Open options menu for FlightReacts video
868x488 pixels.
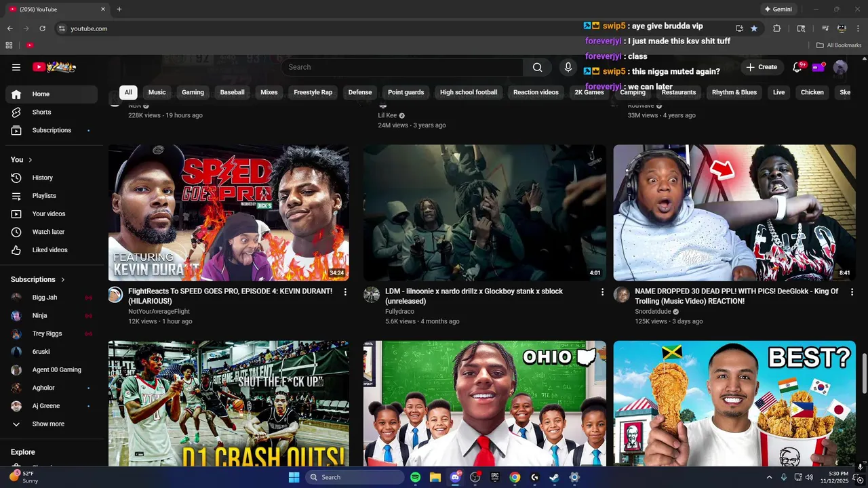click(x=345, y=292)
